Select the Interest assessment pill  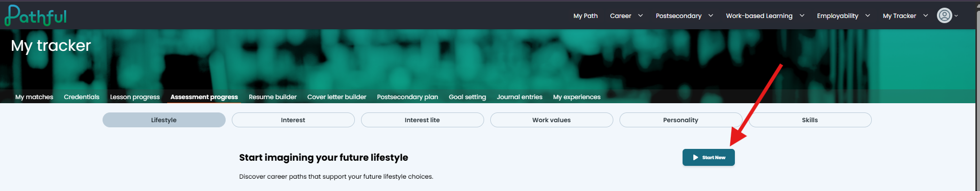(293, 120)
